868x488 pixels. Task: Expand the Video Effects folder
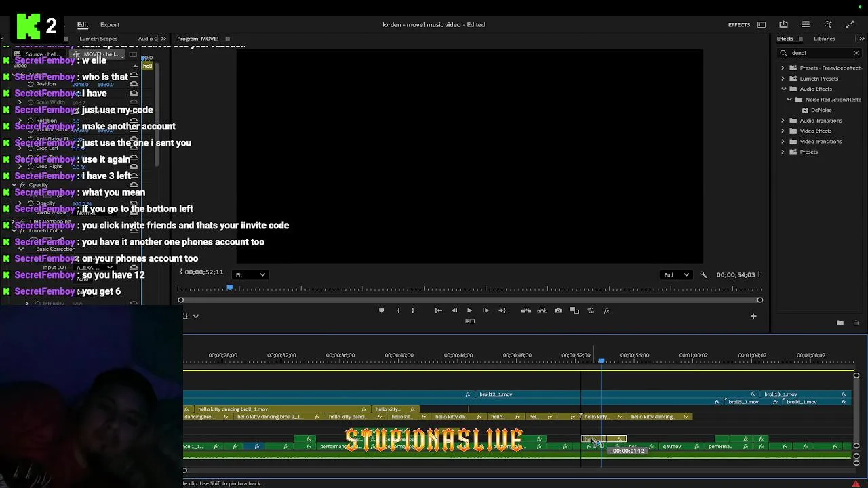pos(783,131)
